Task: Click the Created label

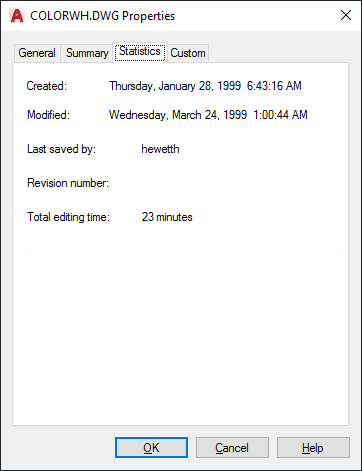Action: [x=47, y=86]
